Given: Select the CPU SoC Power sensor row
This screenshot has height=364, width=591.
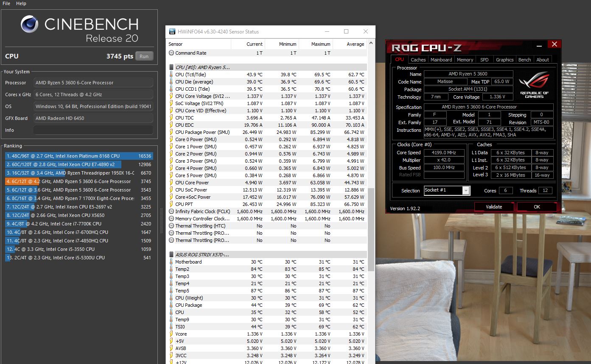Looking at the screenshot, I should coord(266,190).
